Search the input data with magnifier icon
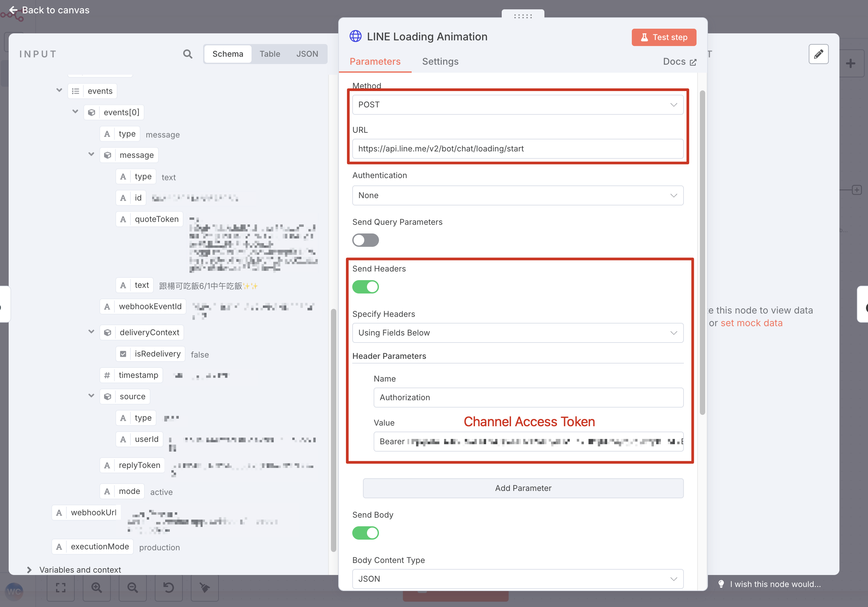 pyautogui.click(x=187, y=54)
